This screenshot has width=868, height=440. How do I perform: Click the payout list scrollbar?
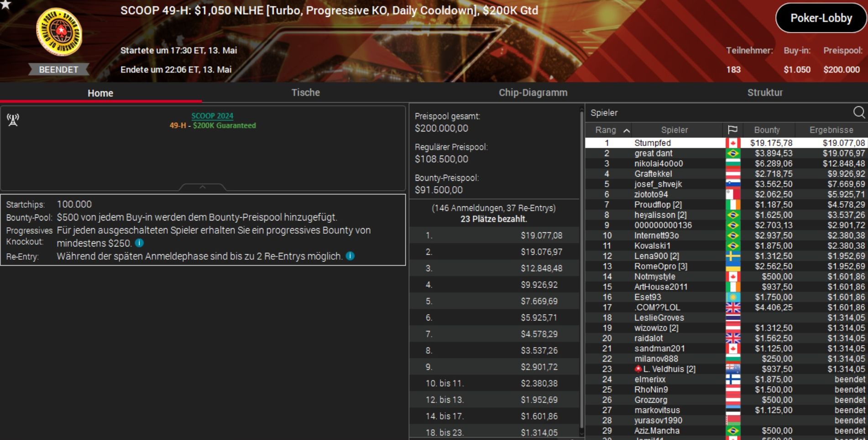click(581, 269)
